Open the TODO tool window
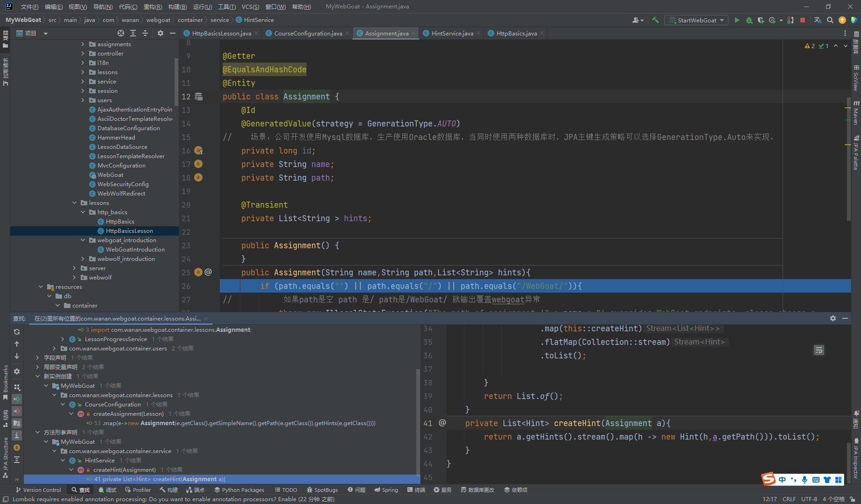861x504 pixels. point(286,490)
